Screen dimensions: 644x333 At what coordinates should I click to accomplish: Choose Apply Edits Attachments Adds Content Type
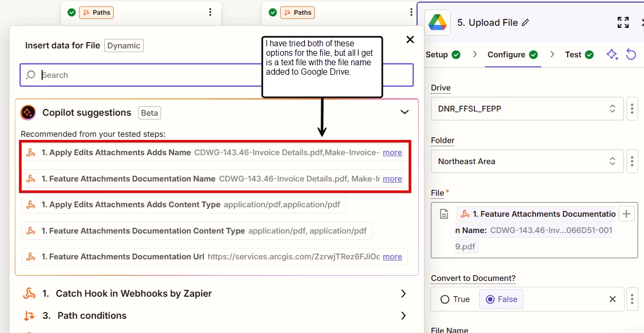[184, 205]
